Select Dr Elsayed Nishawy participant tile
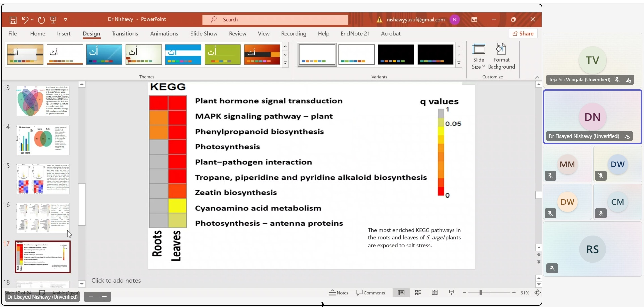Image resolution: width=644 pixels, height=307 pixels. tap(593, 117)
